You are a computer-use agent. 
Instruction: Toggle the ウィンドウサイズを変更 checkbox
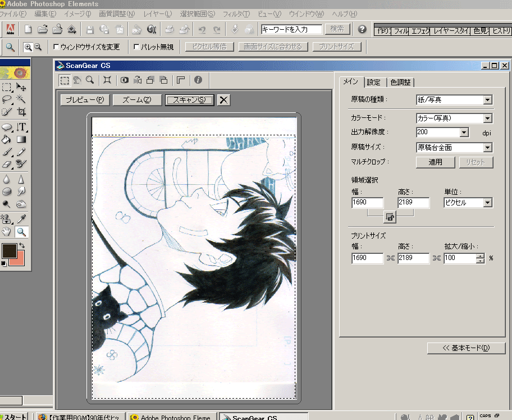click(x=56, y=47)
